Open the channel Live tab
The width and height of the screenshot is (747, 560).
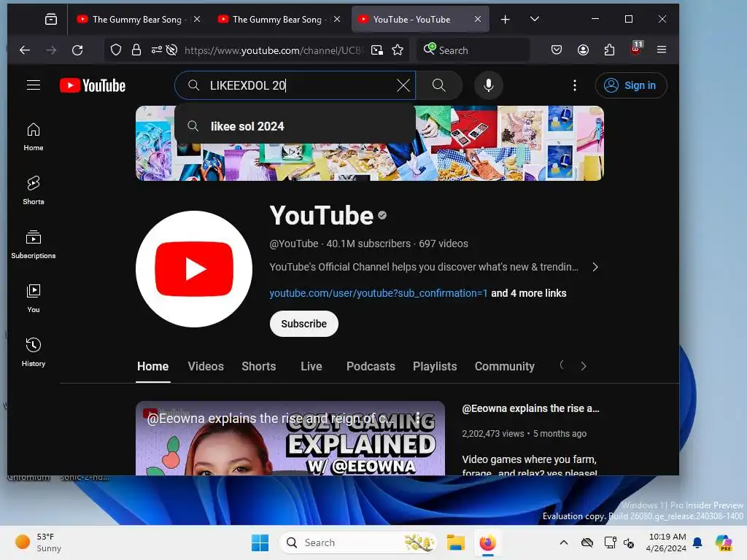coord(311,366)
